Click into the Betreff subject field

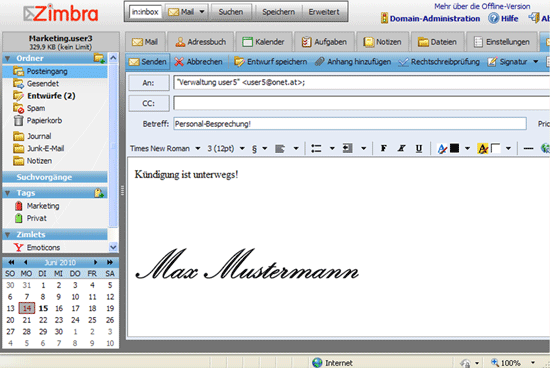coord(350,124)
